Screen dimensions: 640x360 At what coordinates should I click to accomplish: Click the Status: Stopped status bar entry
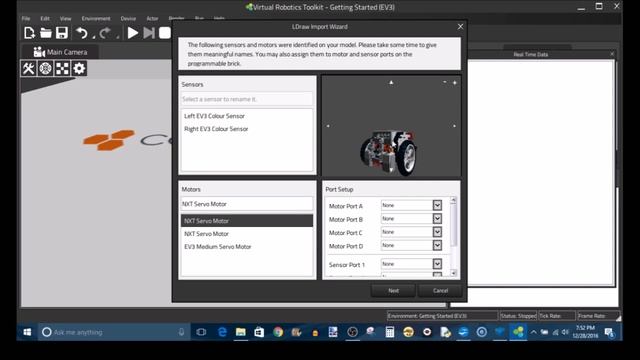pos(518,316)
